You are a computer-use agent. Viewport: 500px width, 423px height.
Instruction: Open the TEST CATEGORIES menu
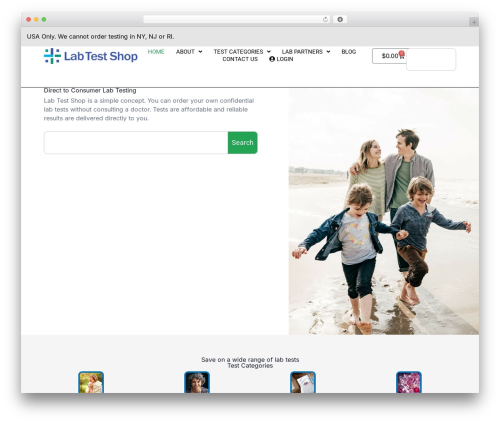pyautogui.click(x=238, y=52)
